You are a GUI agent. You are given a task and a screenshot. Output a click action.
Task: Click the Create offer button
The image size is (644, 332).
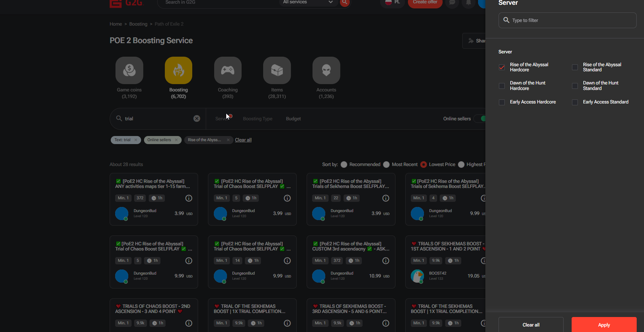425,3
